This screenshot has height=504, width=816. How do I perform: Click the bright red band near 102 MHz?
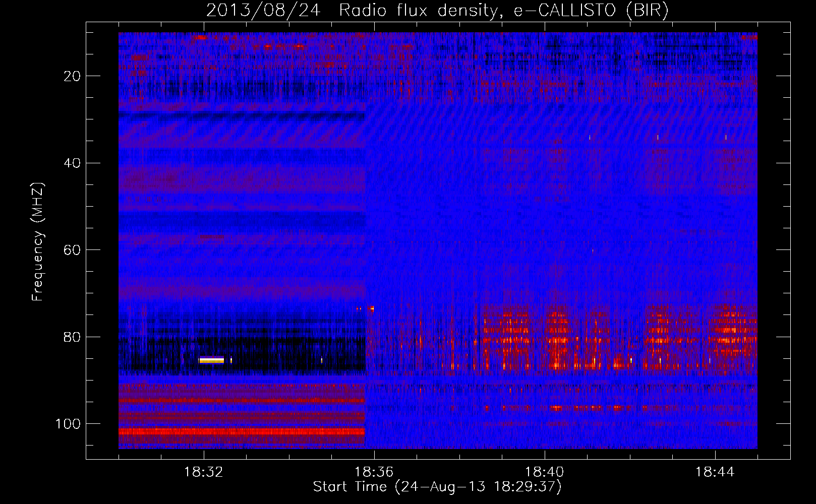pos(242,431)
